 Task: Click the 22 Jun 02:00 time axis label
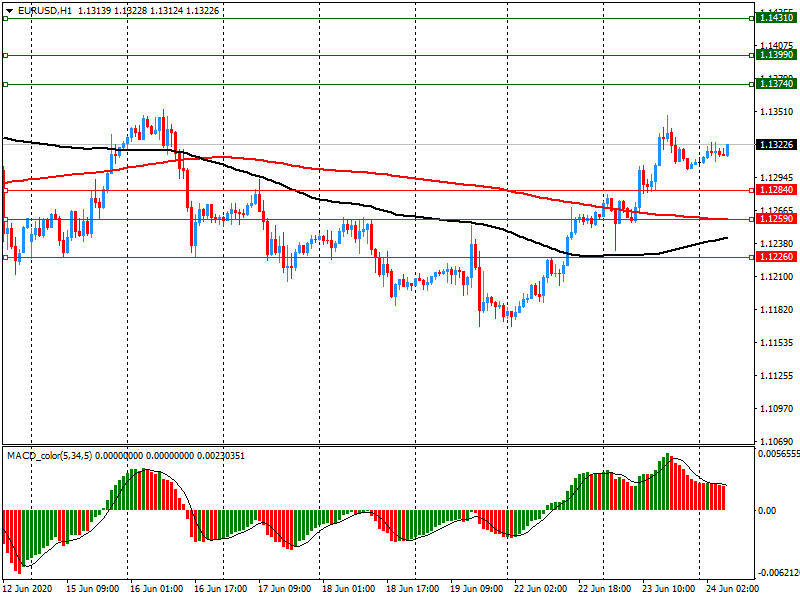(x=540, y=589)
